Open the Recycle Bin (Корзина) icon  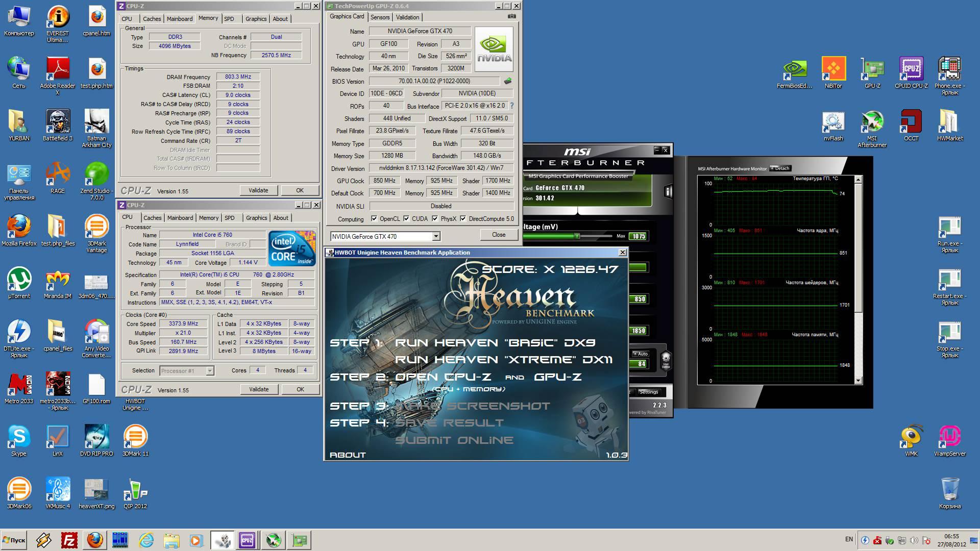pyautogui.click(x=950, y=493)
